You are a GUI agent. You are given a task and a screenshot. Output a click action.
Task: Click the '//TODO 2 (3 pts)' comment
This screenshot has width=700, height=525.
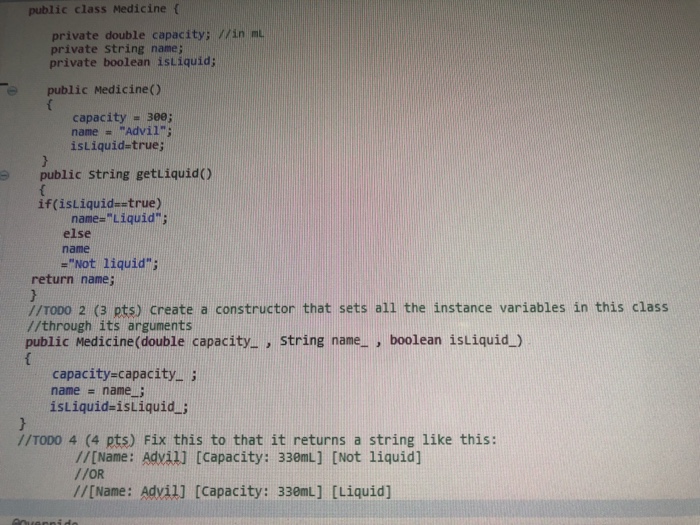[x=348, y=308]
